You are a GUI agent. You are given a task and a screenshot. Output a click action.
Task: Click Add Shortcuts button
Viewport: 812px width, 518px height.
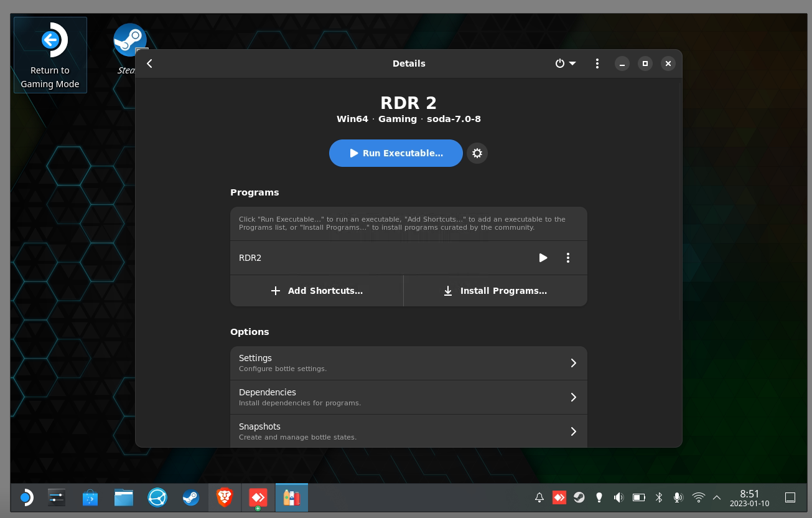(x=317, y=291)
